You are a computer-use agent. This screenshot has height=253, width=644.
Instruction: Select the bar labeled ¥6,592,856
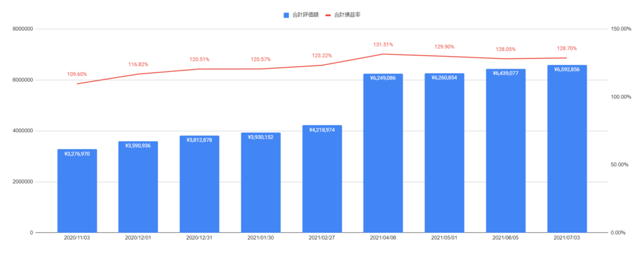(567, 149)
